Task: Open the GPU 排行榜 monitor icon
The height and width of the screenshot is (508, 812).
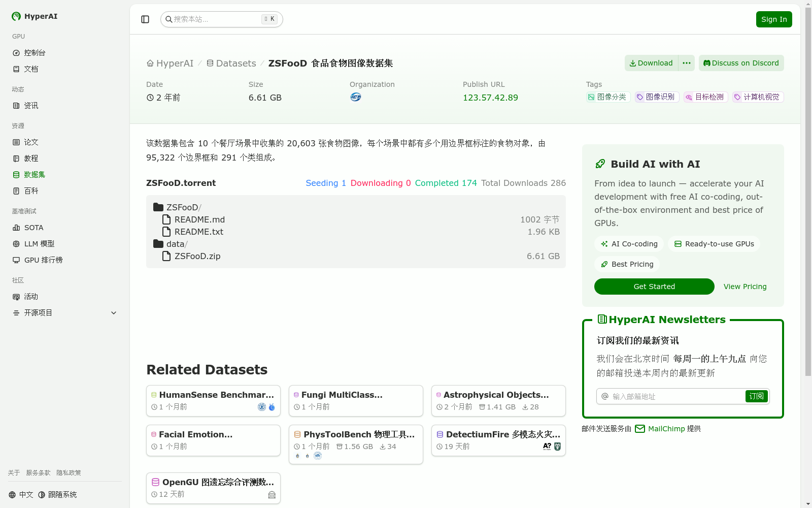Action: [x=16, y=260]
